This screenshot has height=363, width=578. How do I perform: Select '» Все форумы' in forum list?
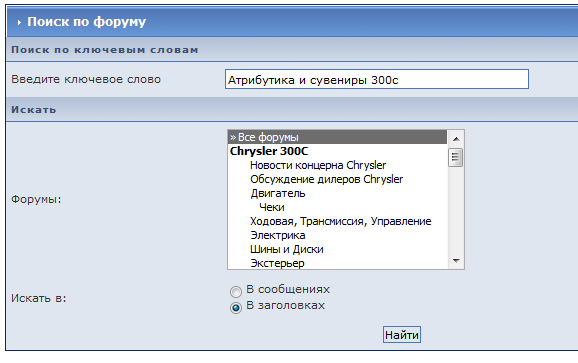337,137
